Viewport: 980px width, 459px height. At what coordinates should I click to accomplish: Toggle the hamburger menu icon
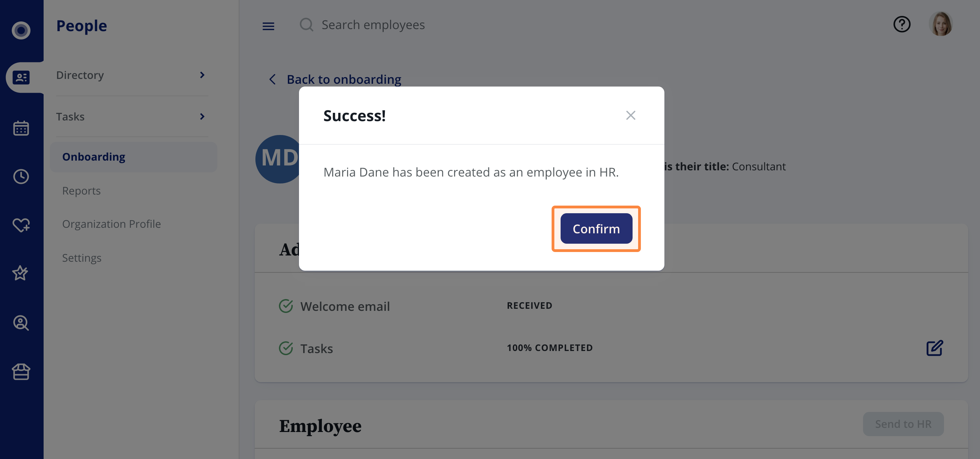[x=268, y=26]
